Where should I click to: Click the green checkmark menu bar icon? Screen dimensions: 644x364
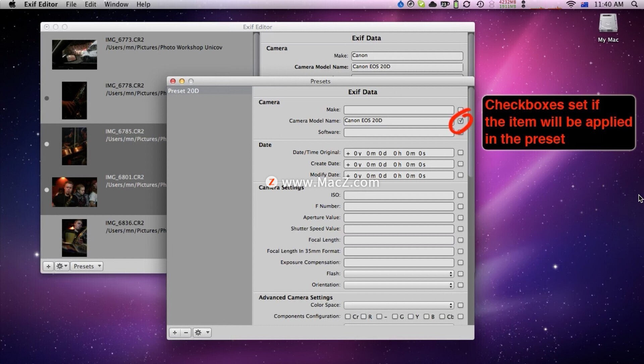tap(421, 4)
